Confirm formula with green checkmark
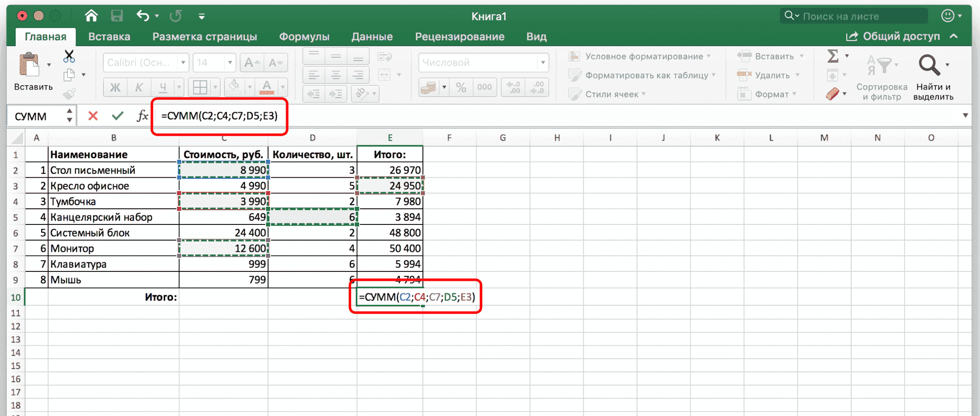Screen dimensions: 980x416 tap(118, 116)
